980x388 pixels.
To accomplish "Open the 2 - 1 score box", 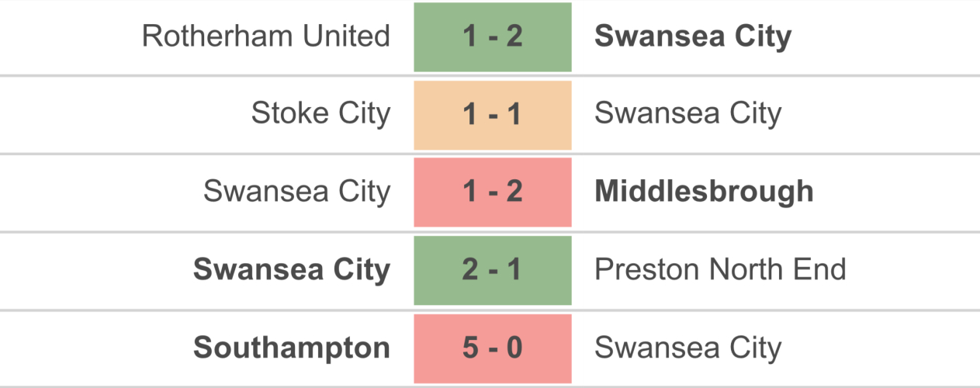I will (x=493, y=270).
